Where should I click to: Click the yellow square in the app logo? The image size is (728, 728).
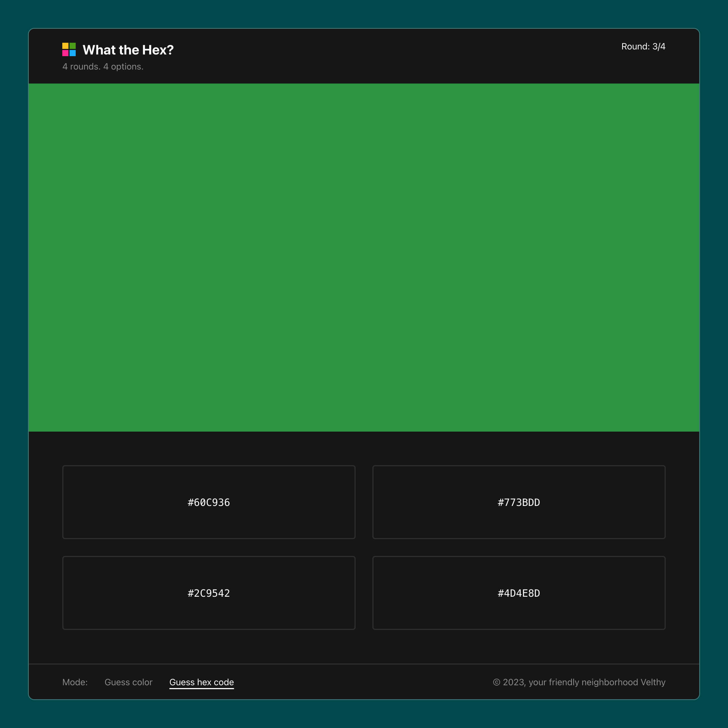pos(65,46)
